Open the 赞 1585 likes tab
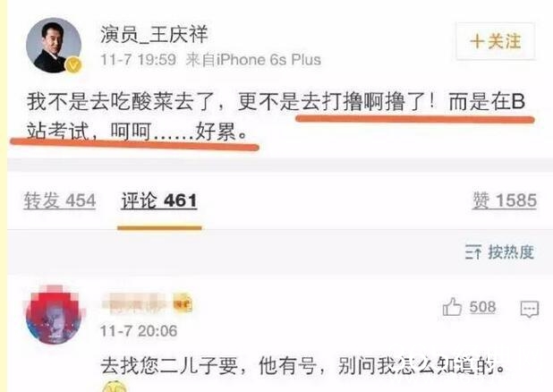 click(505, 200)
